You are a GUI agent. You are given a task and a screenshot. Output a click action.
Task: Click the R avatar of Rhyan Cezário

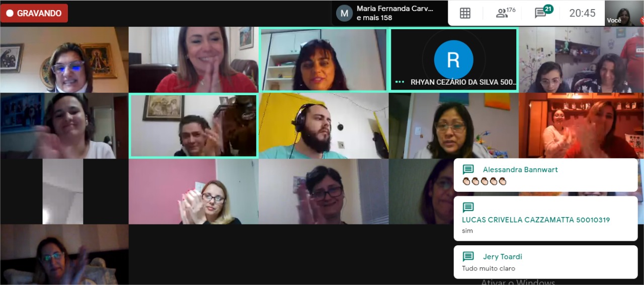coord(453,60)
